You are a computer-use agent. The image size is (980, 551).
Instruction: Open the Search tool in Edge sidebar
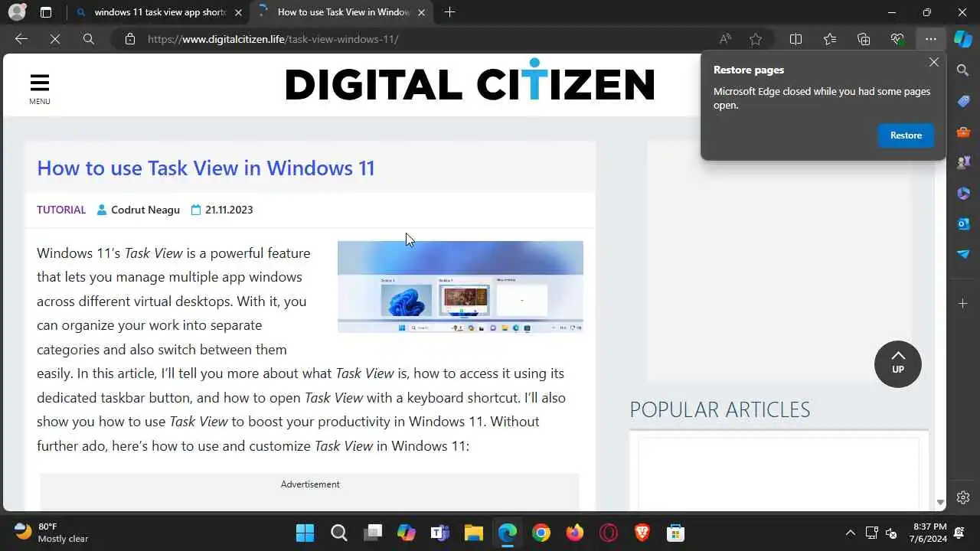(x=963, y=70)
